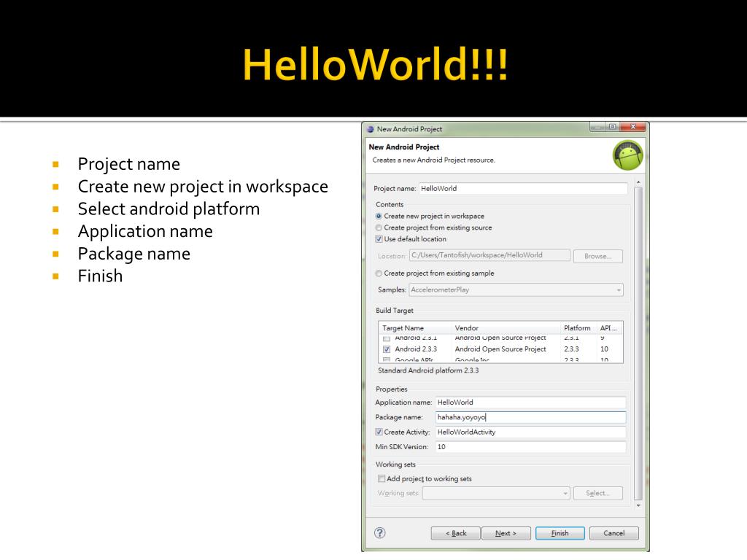Click the Eclipse icon in dialog title bar

click(370, 129)
